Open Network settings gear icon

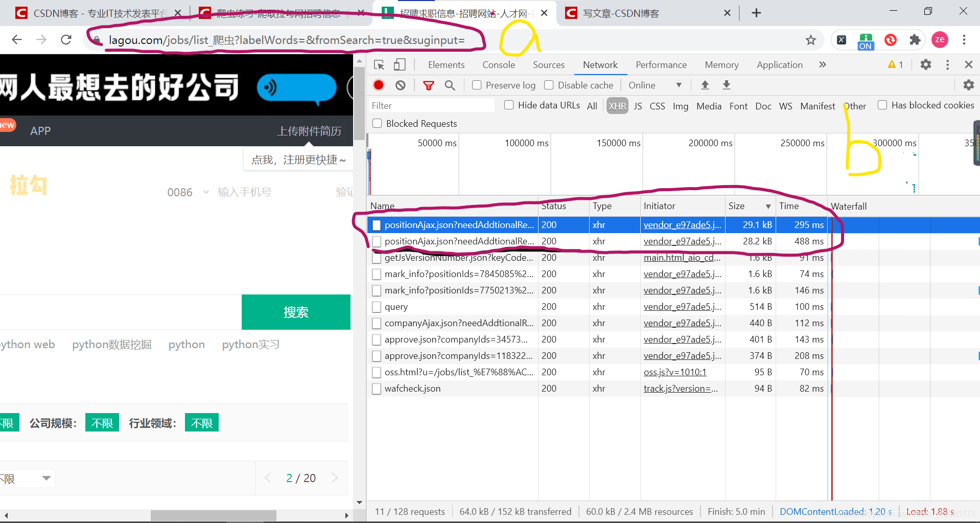point(968,85)
